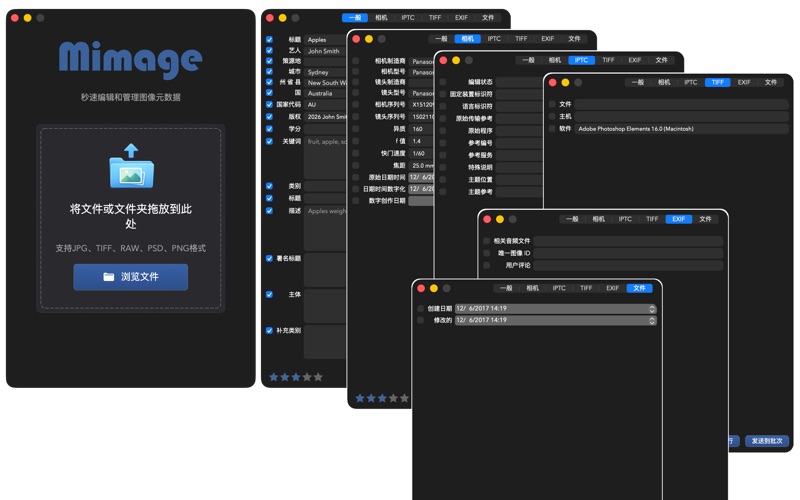Image resolution: width=800 pixels, height=500 pixels.
Task: Check the 用户评论 checkbox in the EXIF window
Action: (x=486, y=265)
